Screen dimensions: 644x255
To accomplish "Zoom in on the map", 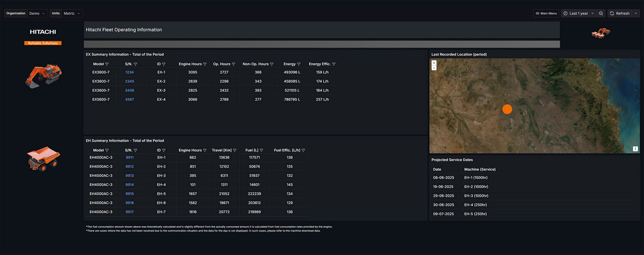I will (434, 63).
